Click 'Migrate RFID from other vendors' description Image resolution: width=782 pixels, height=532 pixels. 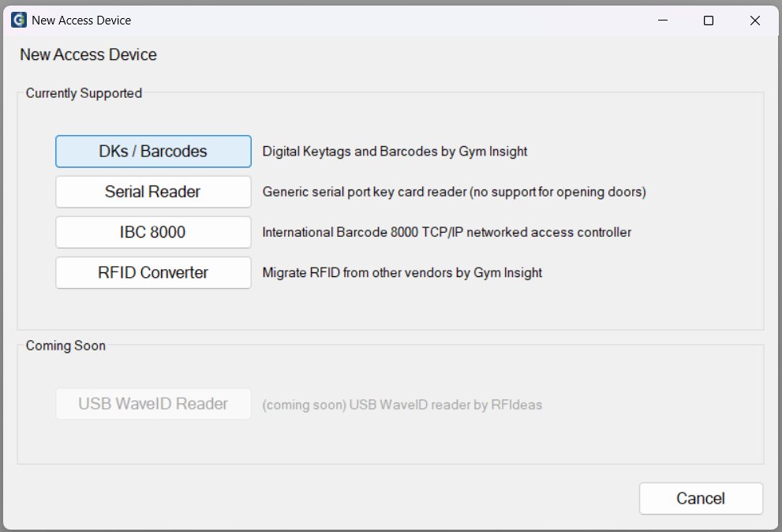402,272
